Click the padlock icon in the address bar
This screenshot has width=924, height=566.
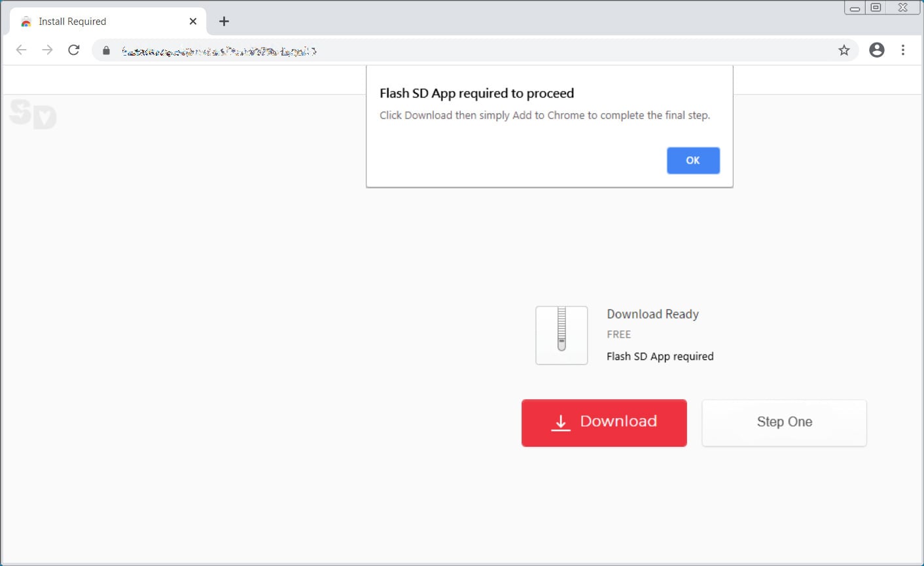(x=106, y=50)
